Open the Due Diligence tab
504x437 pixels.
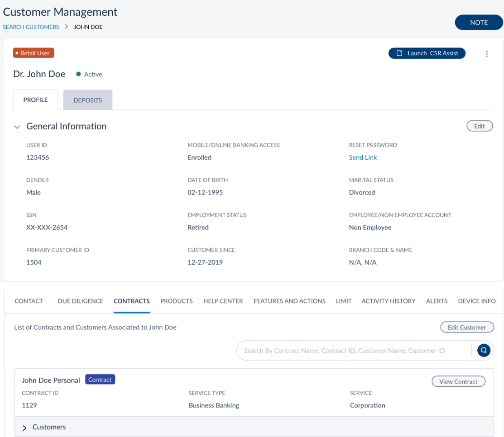click(80, 301)
